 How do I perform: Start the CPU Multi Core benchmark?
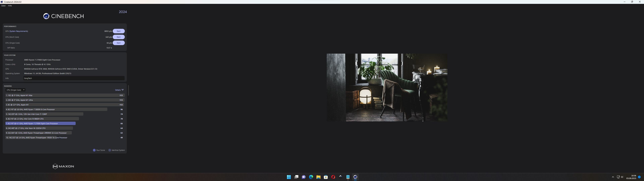point(119,37)
